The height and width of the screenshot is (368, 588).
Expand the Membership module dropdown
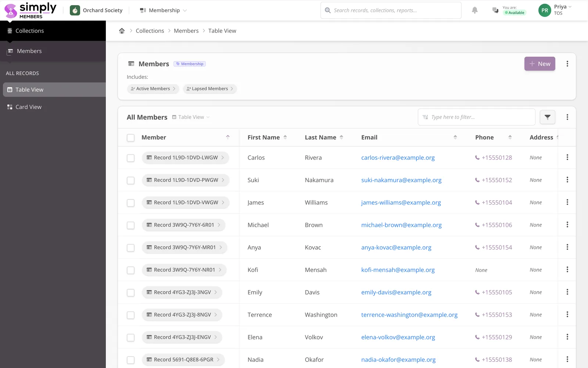[x=164, y=10]
